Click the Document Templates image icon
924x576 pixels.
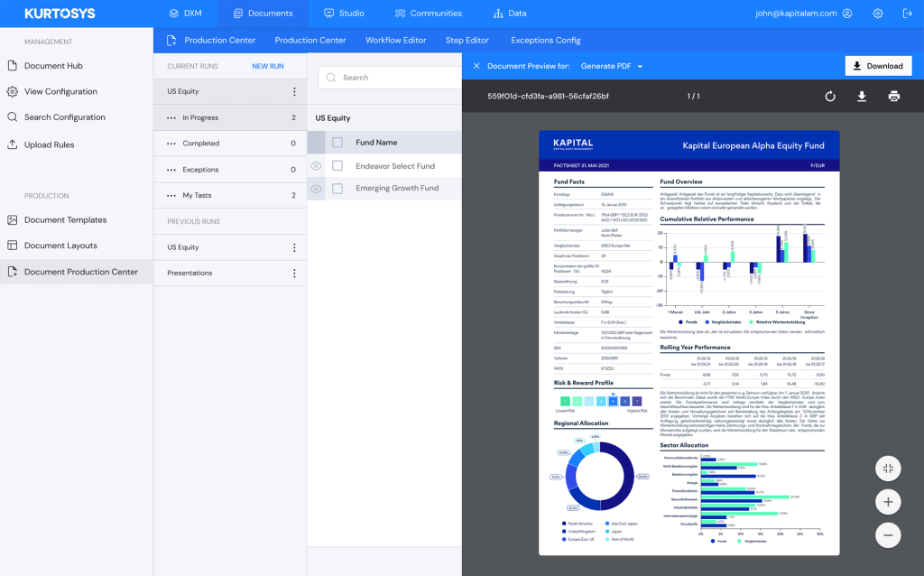pos(13,220)
